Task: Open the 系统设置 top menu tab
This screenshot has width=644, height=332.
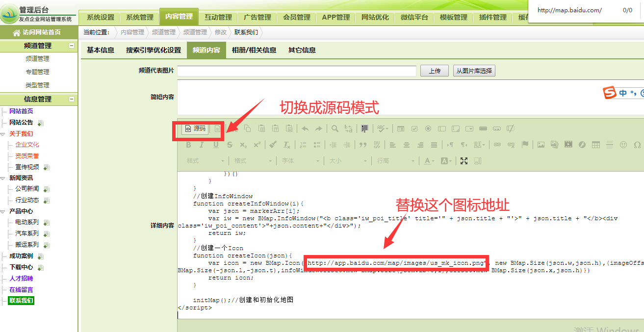Action: (100, 17)
